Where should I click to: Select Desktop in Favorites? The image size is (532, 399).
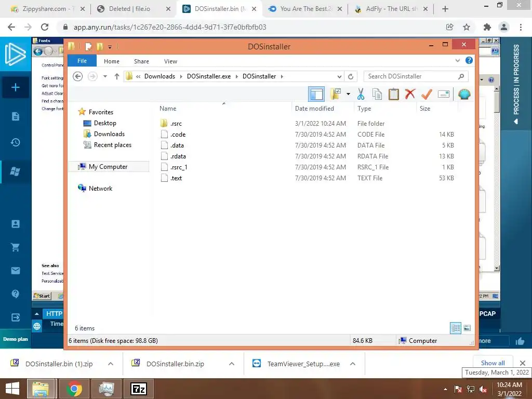click(x=105, y=123)
